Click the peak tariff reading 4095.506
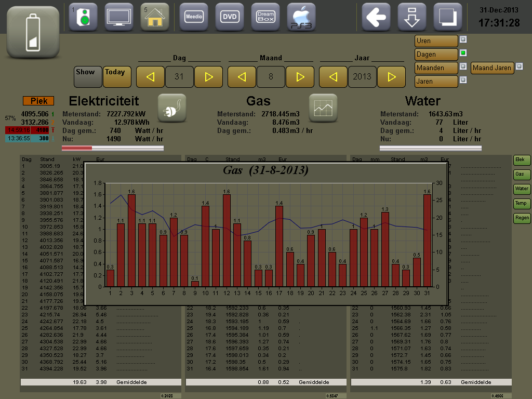The width and height of the screenshot is (532, 399). pos(35,114)
